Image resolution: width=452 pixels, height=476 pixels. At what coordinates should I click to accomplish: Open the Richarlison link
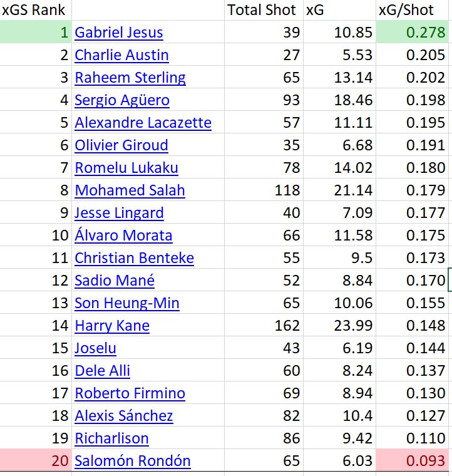pos(111,438)
